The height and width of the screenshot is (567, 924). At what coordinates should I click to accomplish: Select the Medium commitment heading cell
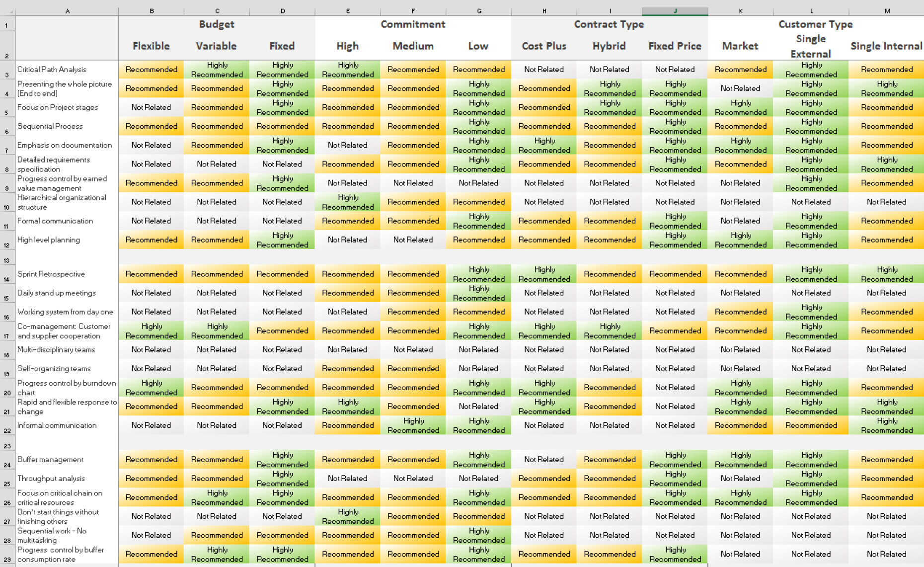[413, 46]
